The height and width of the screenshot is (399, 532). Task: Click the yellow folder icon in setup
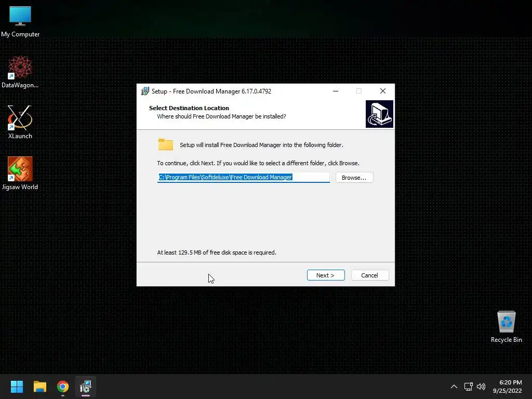coord(166,144)
